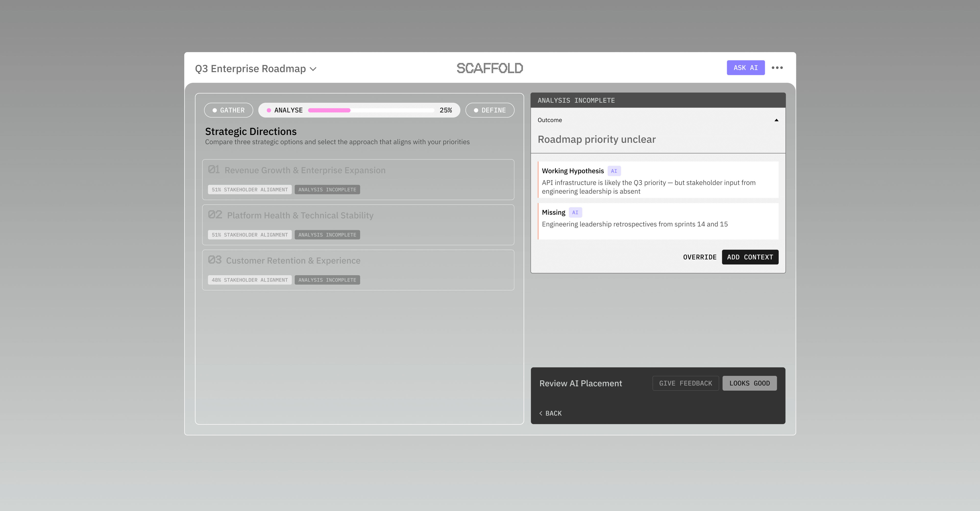The height and width of the screenshot is (511, 980).
Task: Click the AI badge beside Working Hypothesis
Action: coord(614,171)
